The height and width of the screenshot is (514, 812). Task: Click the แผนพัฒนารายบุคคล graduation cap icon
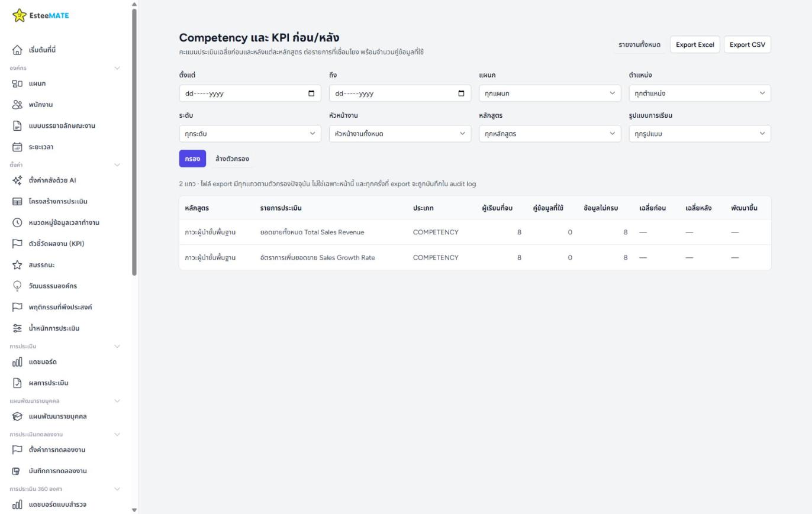(17, 416)
